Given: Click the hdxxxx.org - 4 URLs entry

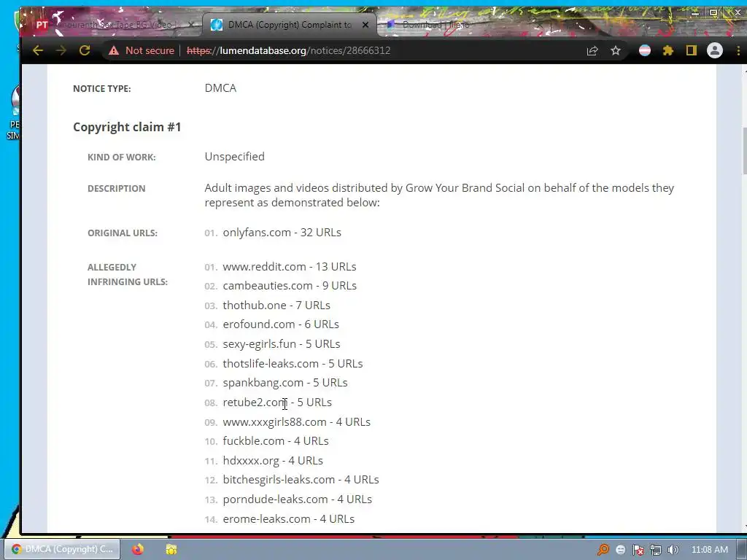Looking at the screenshot, I should [273, 461].
